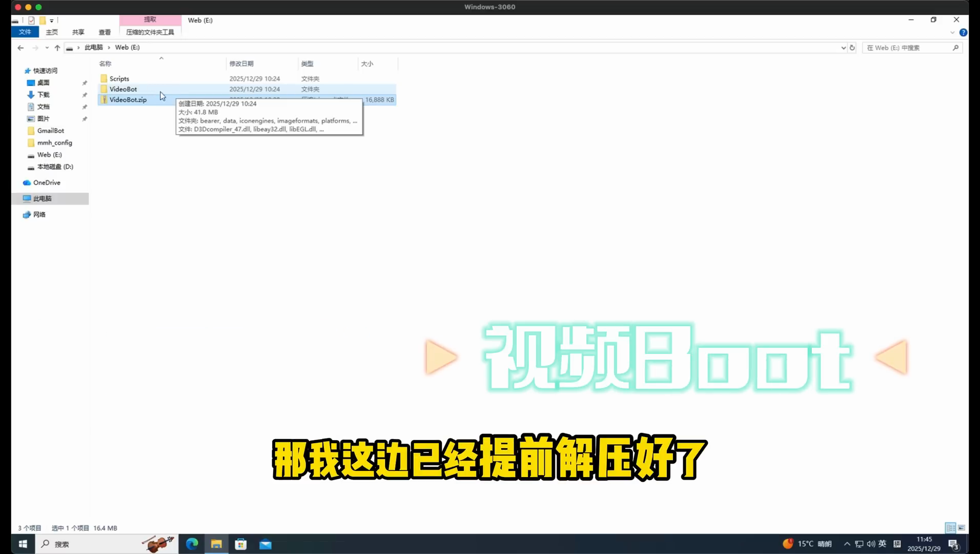Open the 压缩的文件夹工具 tab
This screenshot has height=554, width=980.
pyautogui.click(x=150, y=32)
